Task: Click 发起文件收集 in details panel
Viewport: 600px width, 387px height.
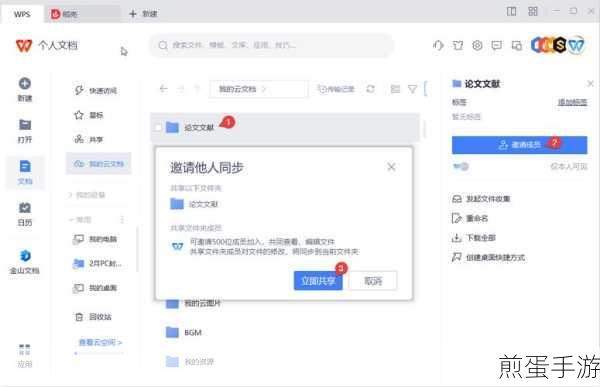Action: pos(481,199)
